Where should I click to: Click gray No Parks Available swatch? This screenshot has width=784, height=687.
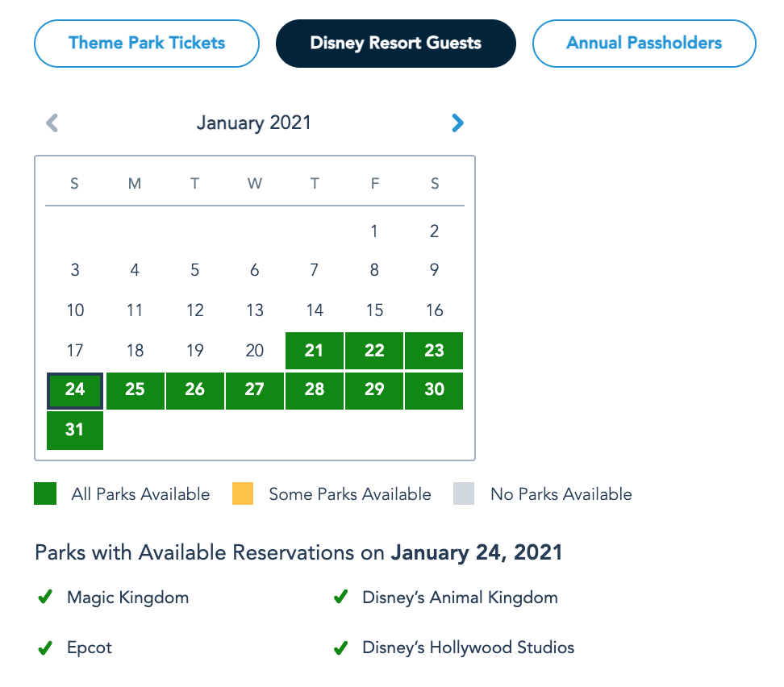pos(464,493)
